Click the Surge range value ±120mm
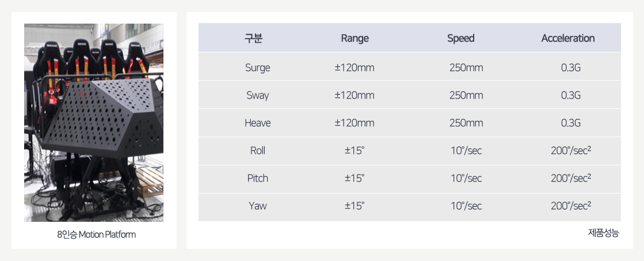The image size is (644, 261). click(x=355, y=67)
